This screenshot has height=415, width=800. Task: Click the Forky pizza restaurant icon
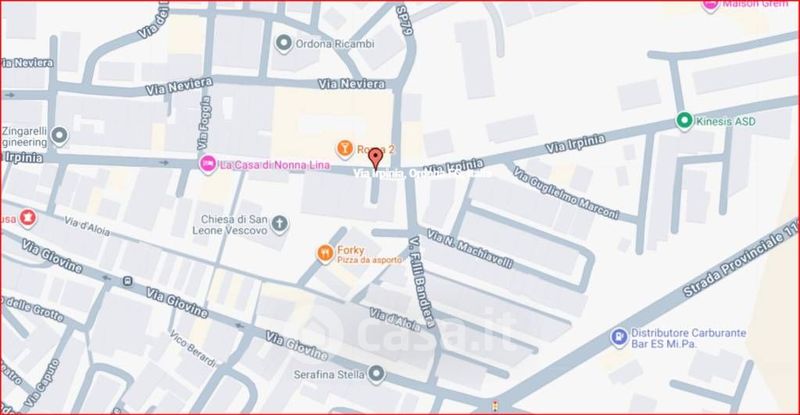coord(325,253)
